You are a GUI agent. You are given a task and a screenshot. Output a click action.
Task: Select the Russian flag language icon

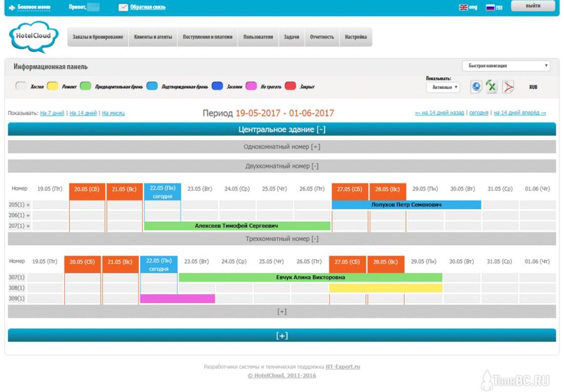pos(490,7)
